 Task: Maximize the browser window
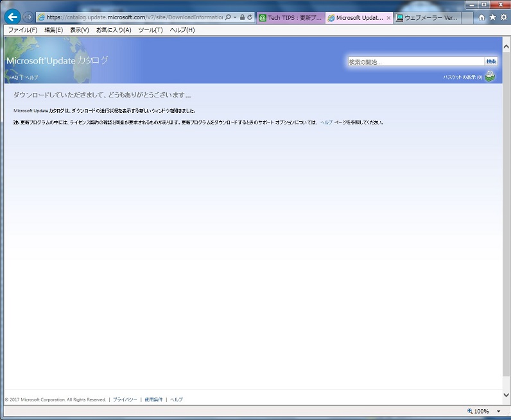pyautogui.click(x=484, y=4)
